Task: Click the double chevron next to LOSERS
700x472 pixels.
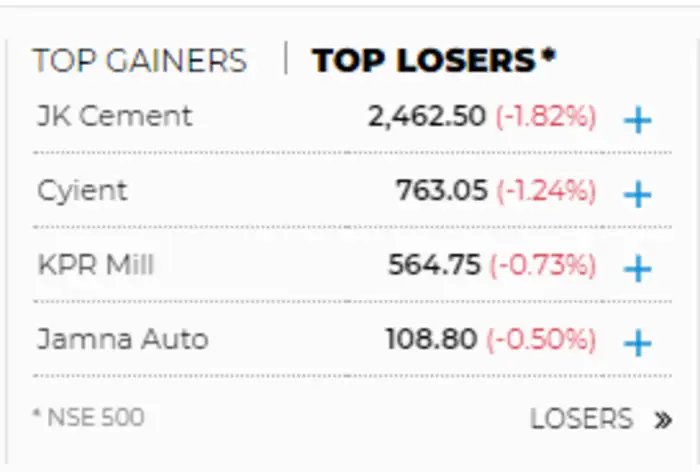Action: [662, 419]
